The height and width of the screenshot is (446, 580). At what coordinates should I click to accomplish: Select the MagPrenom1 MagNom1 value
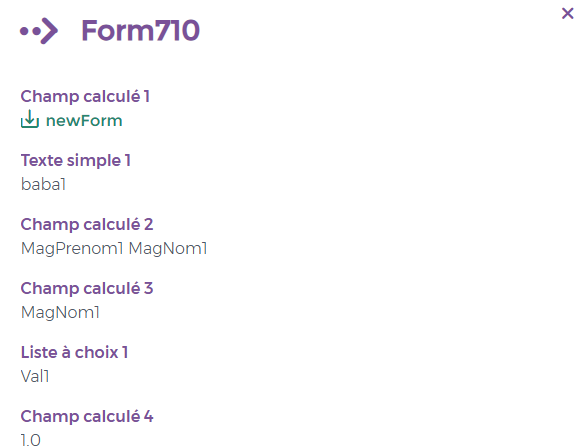(x=114, y=248)
